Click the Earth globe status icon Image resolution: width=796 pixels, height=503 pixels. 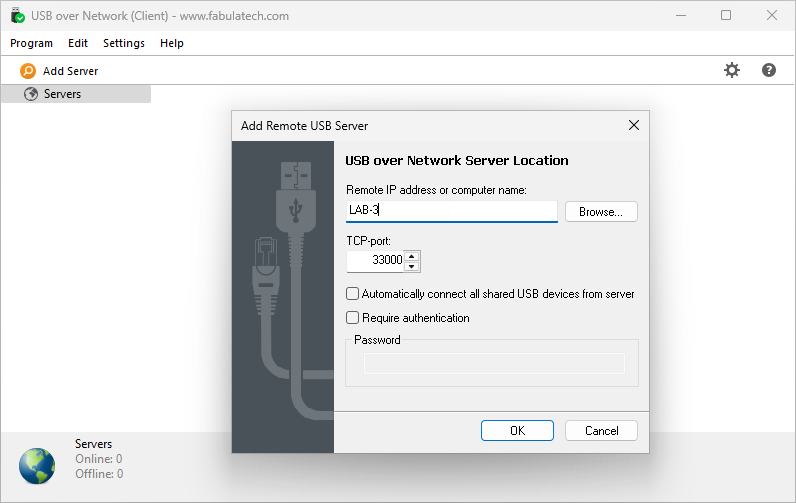pyautogui.click(x=37, y=466)
